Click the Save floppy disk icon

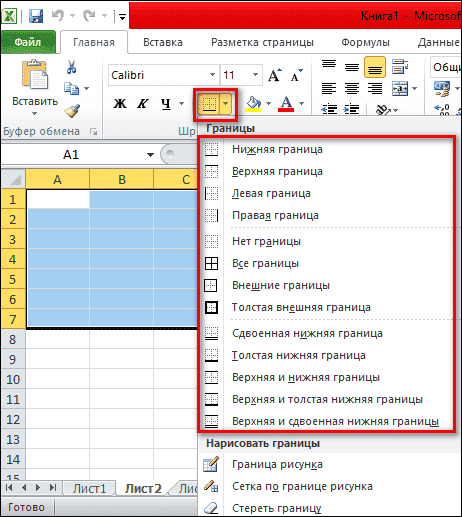(x=36, y=15)
